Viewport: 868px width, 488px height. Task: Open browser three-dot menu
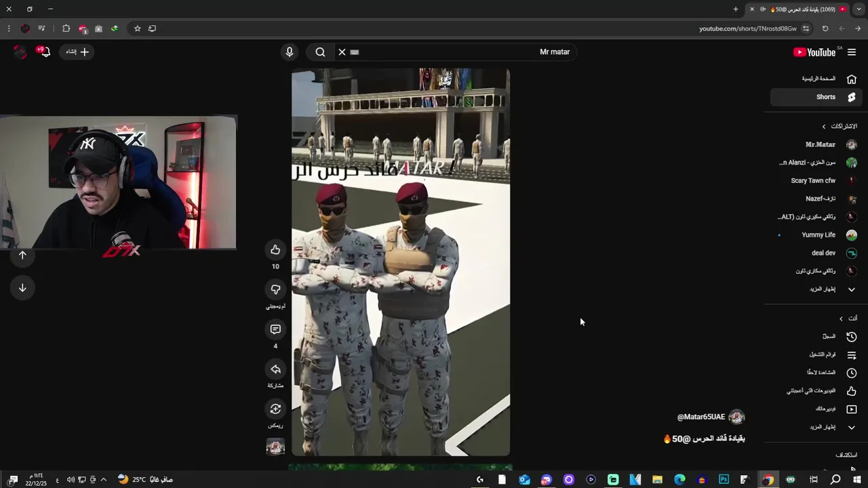point(8,28)
